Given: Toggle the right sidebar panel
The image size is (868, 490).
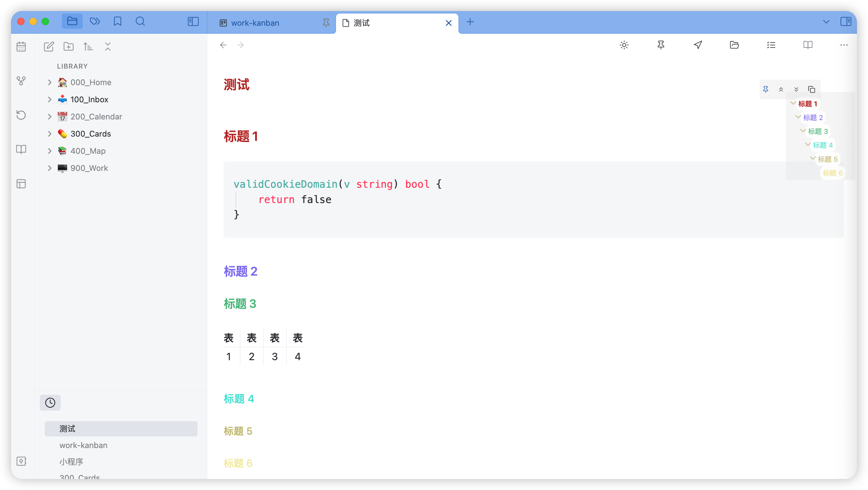Looking at the screenshot, I should coord(845,21).
